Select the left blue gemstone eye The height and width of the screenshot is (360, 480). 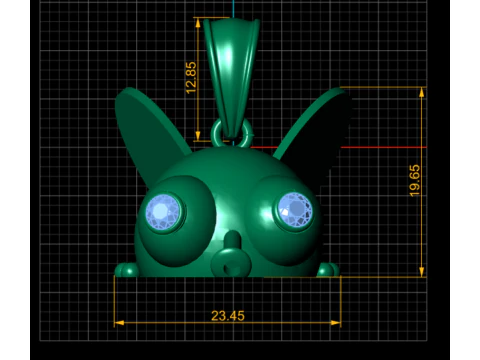point(163,212)
